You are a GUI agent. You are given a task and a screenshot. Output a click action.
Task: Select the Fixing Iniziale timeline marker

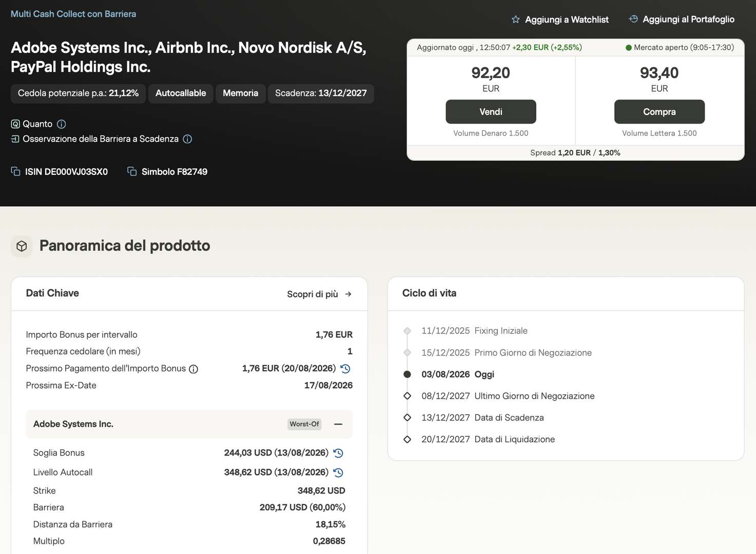point(407,331)
